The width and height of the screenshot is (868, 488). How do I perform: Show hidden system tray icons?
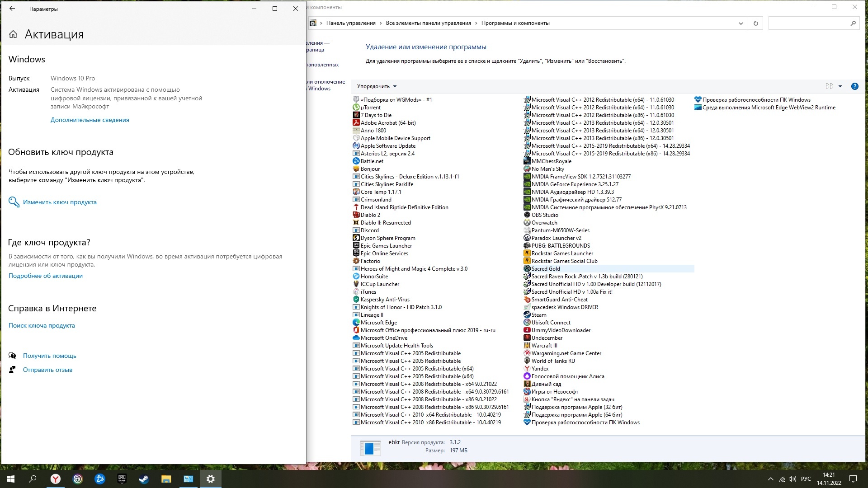[x=770, y=479]
